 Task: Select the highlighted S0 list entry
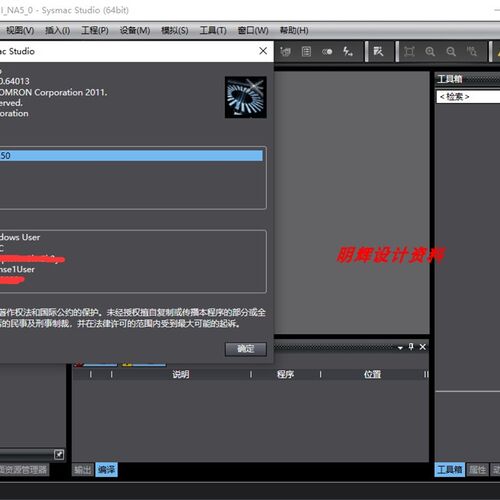131,156
